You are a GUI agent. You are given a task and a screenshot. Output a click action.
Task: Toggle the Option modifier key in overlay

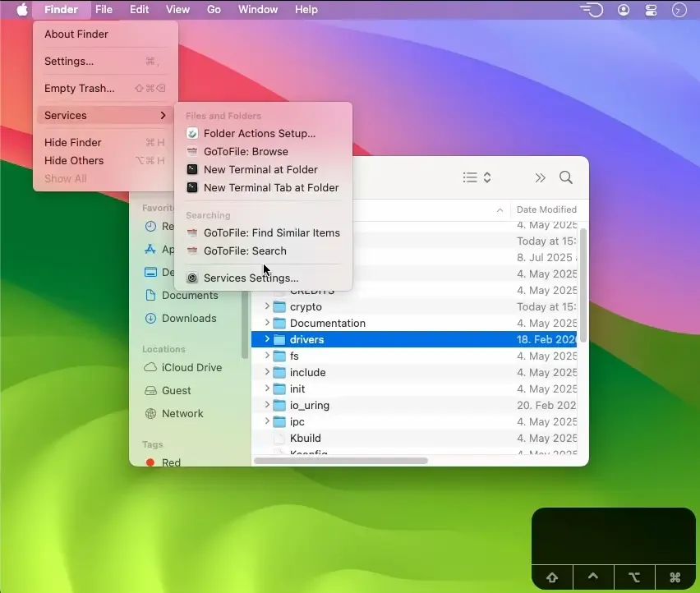coord(634,577)
